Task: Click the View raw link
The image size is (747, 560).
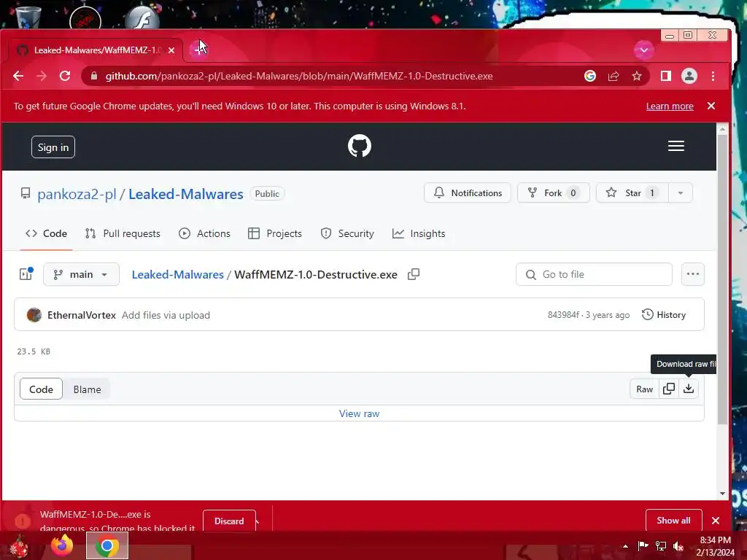Action: (x=359, y=414)
